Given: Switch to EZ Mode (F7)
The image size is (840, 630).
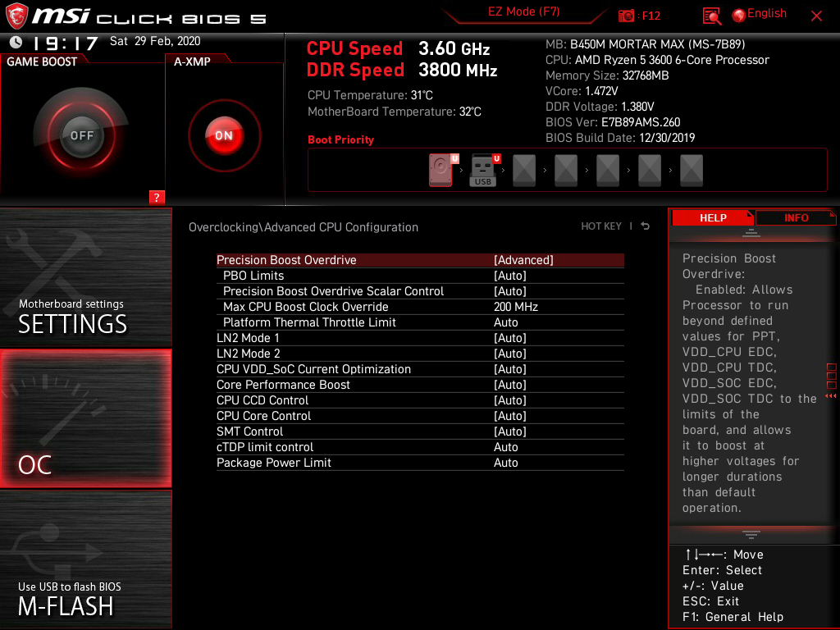Looking at the screenshot, I should tap(524, 11).
